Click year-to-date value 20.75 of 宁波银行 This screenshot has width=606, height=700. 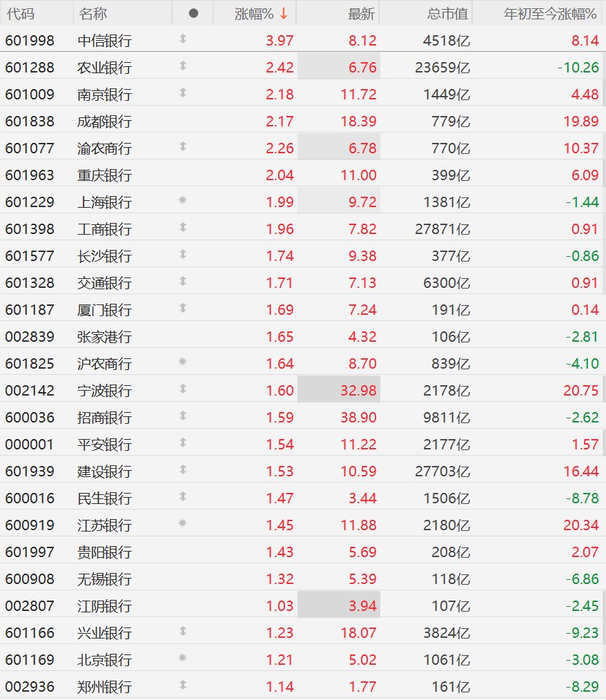coord(580,391)
